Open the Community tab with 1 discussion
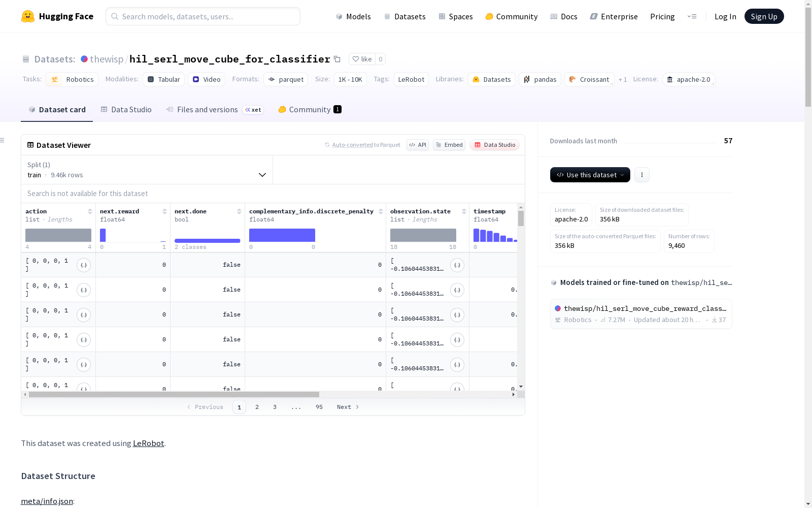This screenshot has width=812, height=508. click(310, 110)
